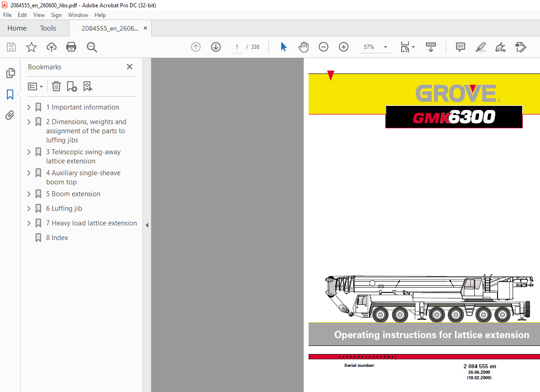Delete selected bookmark with trash icon
Screen dimensions: 540x392
56,86
